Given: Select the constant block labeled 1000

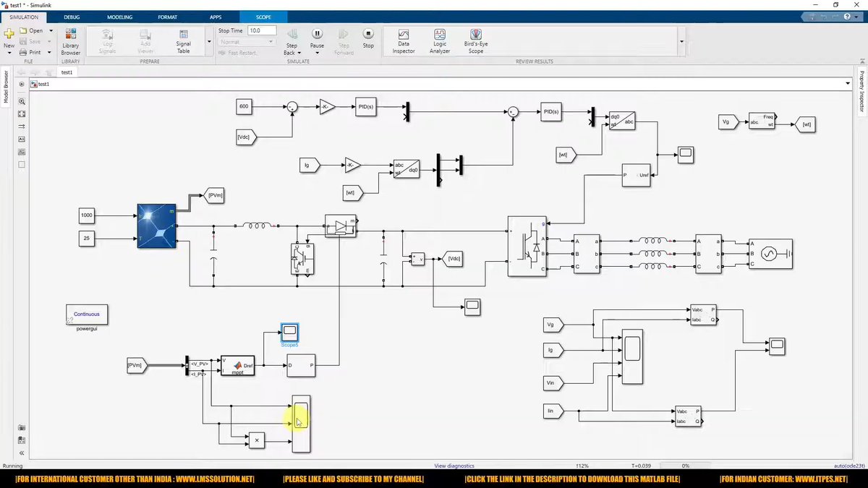Looking at the screenshot, I should point(87,215).
